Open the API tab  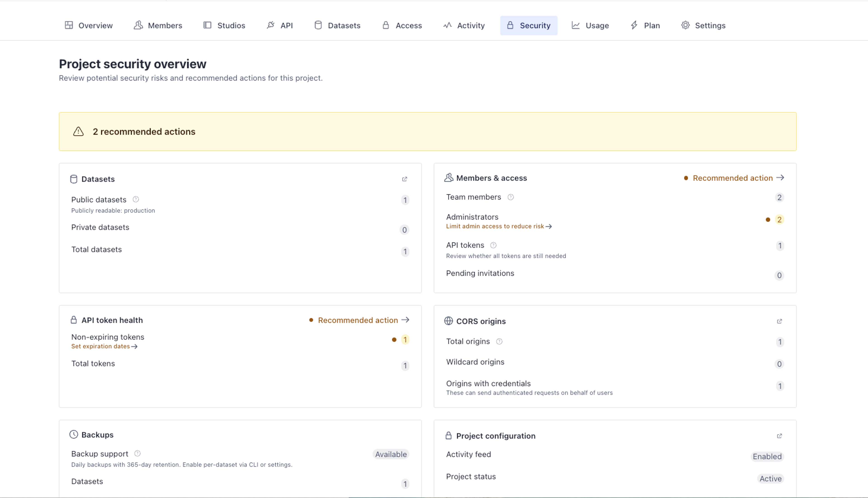click(280, 25)
